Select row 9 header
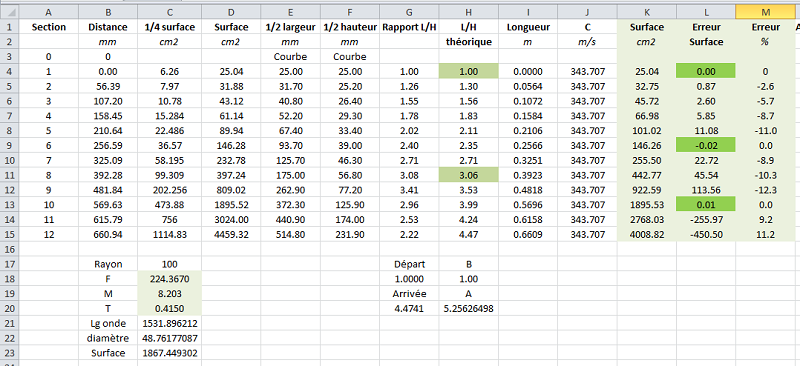 pos(10,145)
